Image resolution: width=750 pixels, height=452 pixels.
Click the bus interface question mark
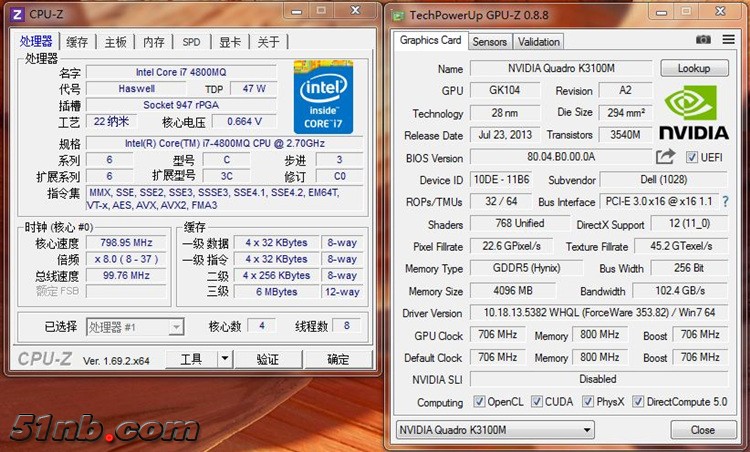pos(726,201)
